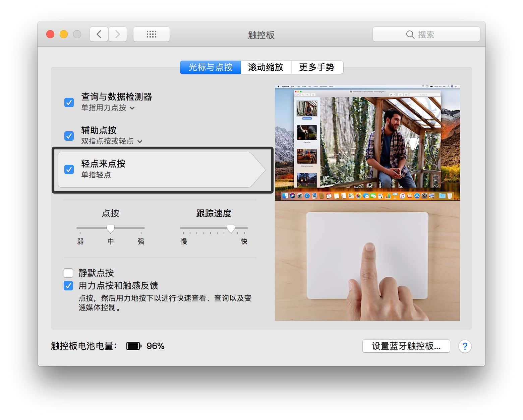Viewport: 523px width, 420px height.
Task: Click the yellow minimize window button
Action: pyautogui.click(x=64, y=34)
